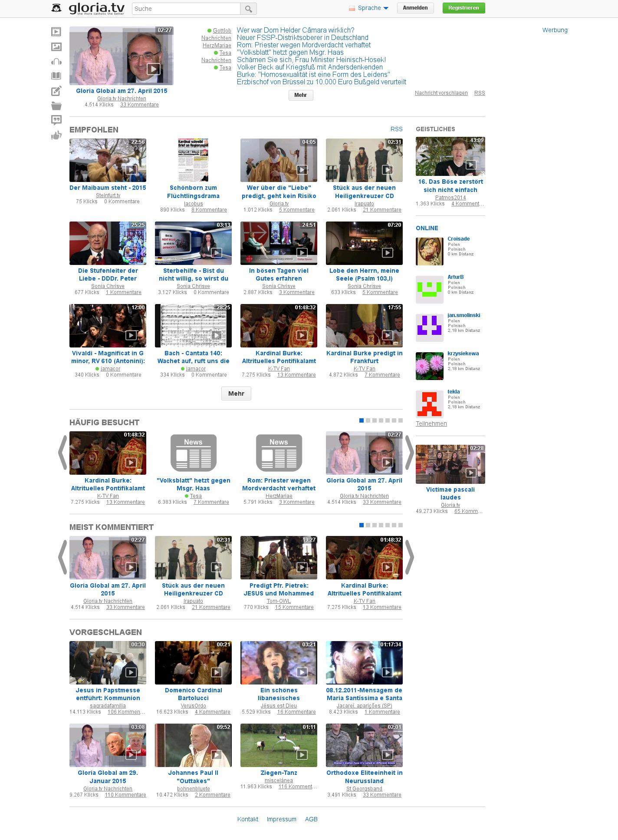Screen dimensions: 618x840
Task: Go to next Häufig Besucht carousel page
Action: coord(409,453)
